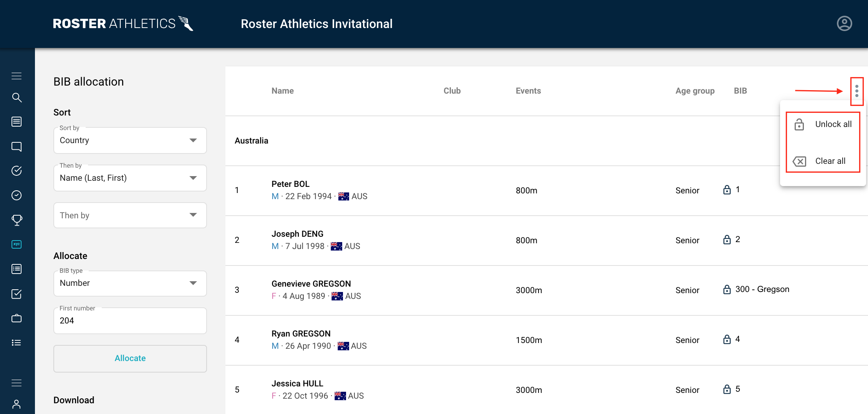Select the briefcase icon in the sidebar
The height and width of the screenshot is (414, 868).
[17, 318]
